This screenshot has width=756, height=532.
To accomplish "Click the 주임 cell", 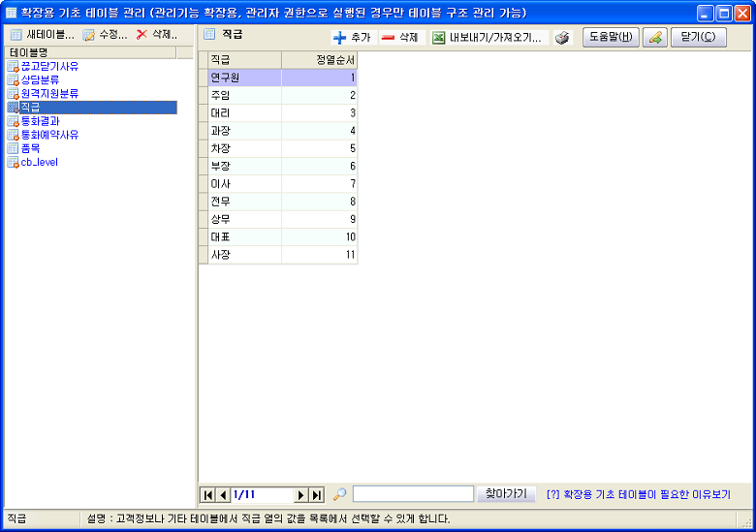I will 245,95.
